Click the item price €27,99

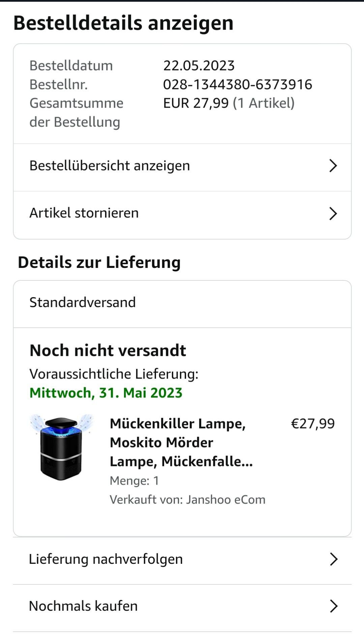[x=312, y=423]
